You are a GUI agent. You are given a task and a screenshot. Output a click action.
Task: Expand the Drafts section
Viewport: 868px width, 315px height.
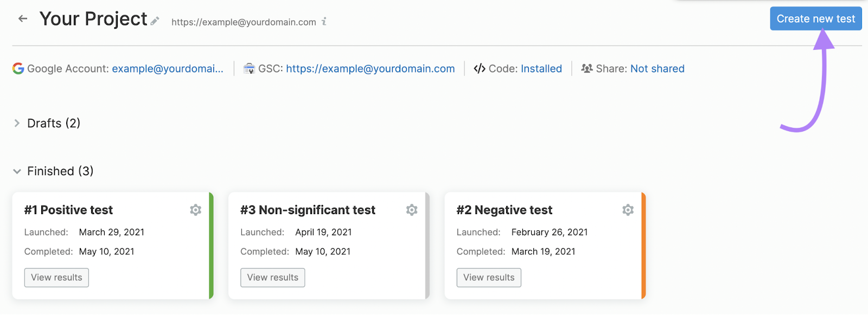[x=17, y=123]
